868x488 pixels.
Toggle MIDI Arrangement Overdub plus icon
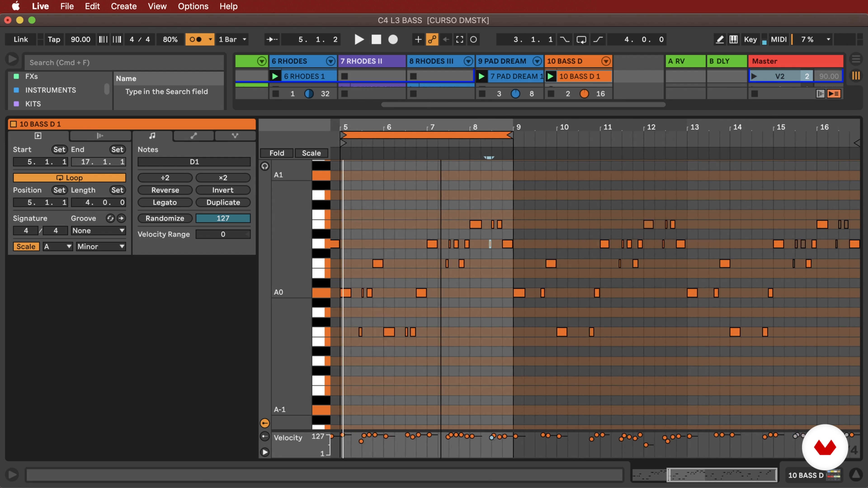pos(418,39)
